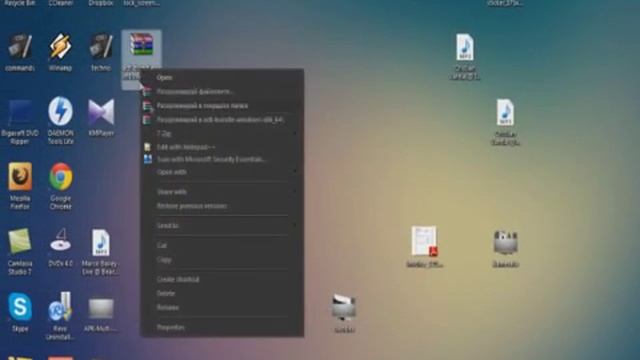
Task: Select the Marco Bailey MP3 file
Action: (x=100, y=252)
